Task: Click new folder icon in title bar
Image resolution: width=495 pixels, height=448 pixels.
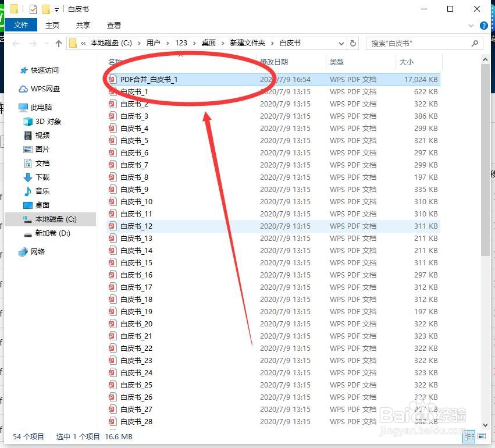Action: [x=46, y=9]
